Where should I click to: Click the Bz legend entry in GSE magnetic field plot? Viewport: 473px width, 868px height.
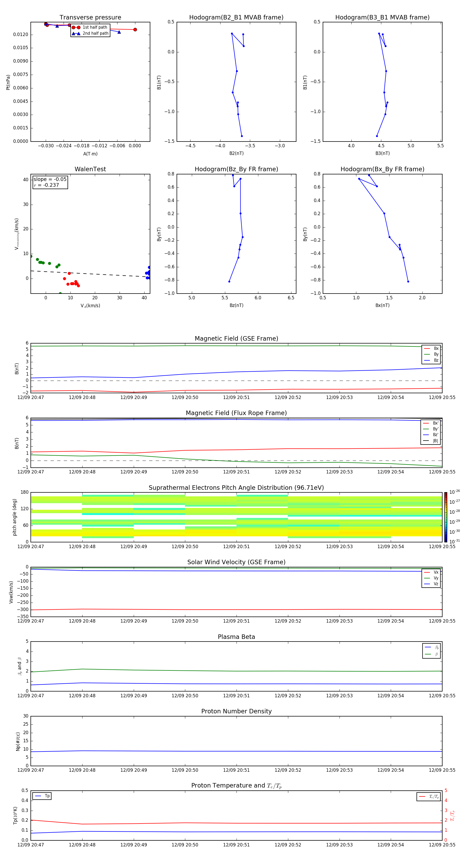tap(431, 360)
